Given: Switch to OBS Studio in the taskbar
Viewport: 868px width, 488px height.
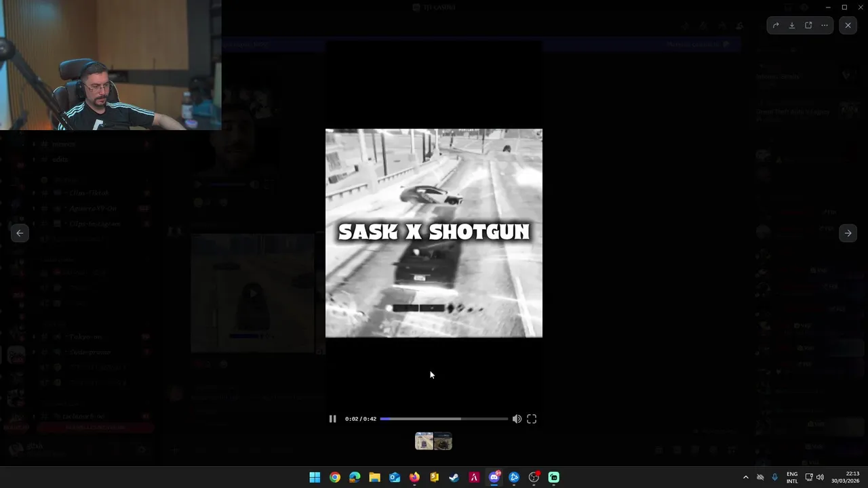Looking at the screenshot, I should point(534,477).
